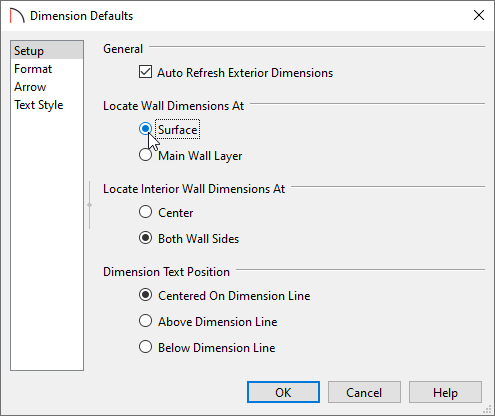
Task: Choose Both Wall Sides option
Action: (145, 238)
